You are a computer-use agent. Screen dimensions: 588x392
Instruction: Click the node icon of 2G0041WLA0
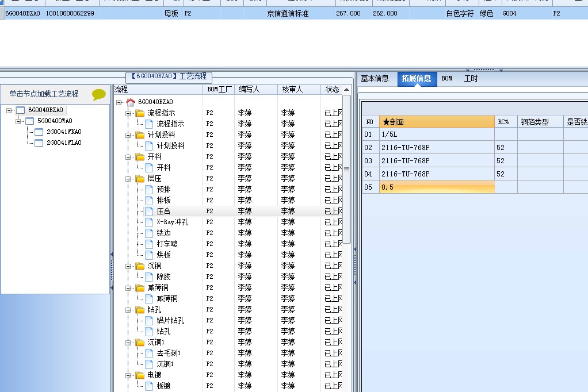click(x=39, y=143)
